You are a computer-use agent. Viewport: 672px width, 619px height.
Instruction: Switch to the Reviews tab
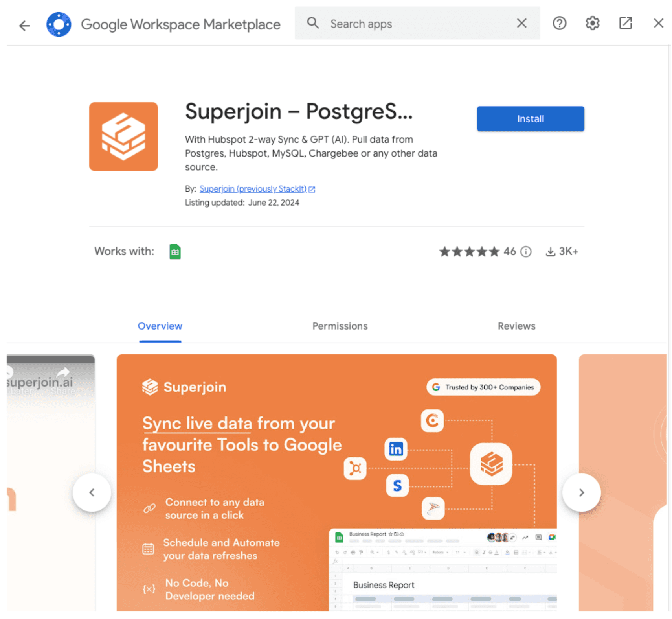516,326
